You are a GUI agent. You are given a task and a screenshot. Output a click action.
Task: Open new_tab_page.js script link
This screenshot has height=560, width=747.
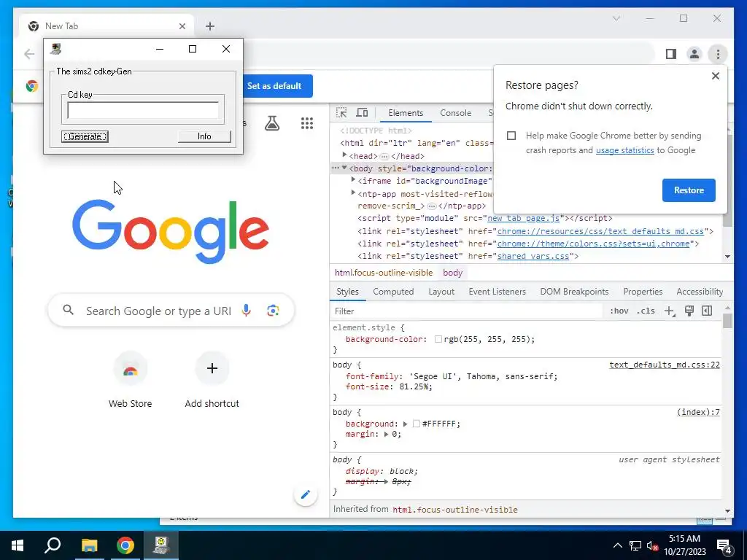coord(524,218)
